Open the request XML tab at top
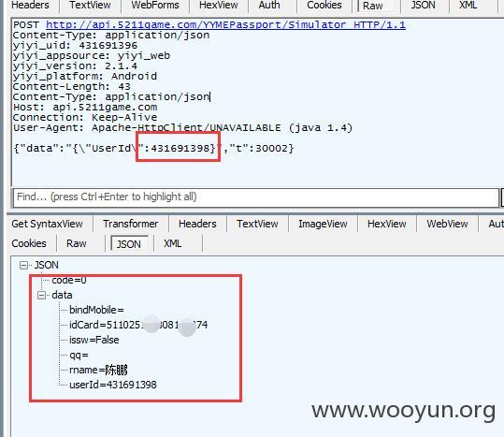Image resolution: width=504 pixels, height=437 pixels. (468, 5)
